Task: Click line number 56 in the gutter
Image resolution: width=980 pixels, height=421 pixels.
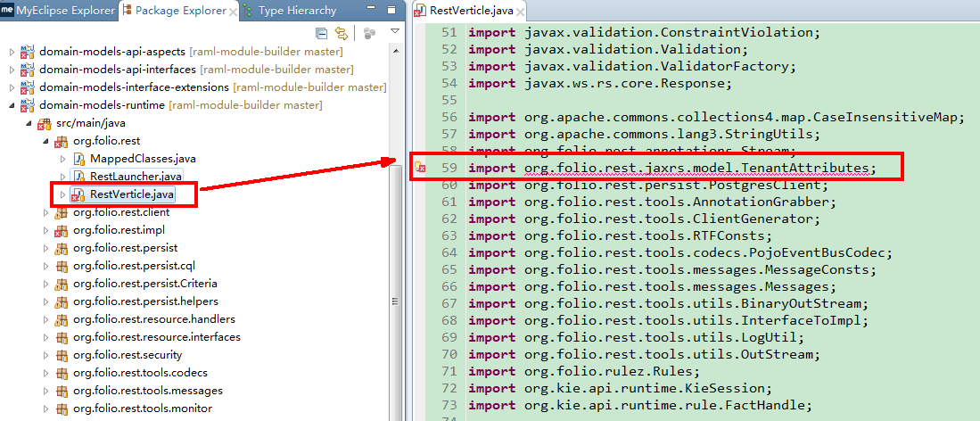Action: (x=449, y=117)
